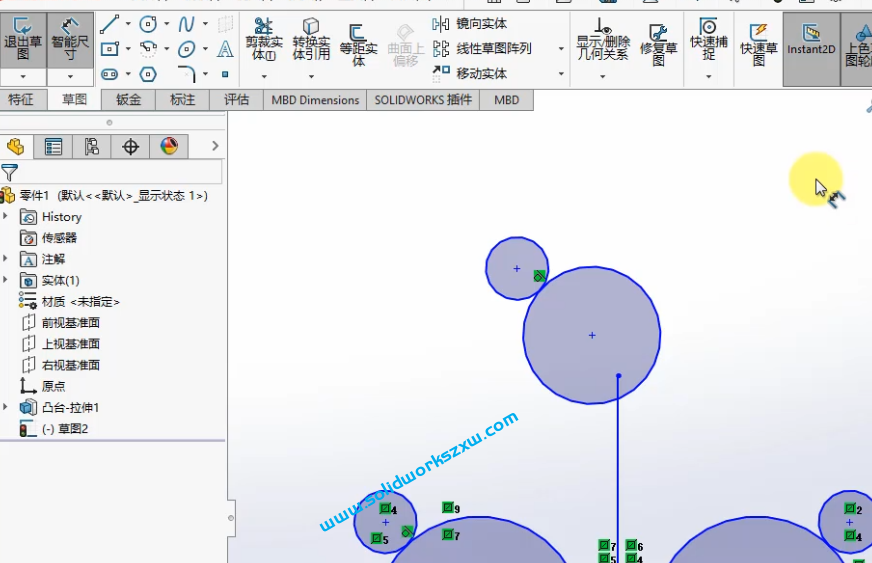Select (-) 草图2 sketch item

click(54, 428)
